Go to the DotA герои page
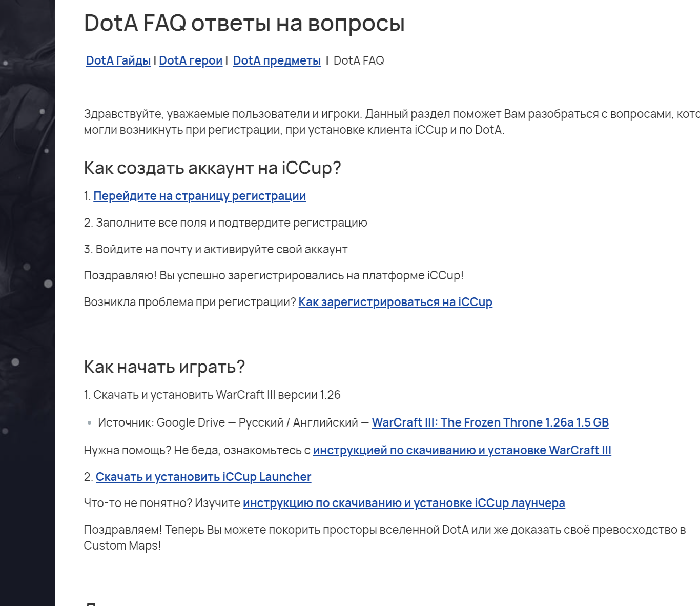The height and width of the screenshot is (606, 700). (x=191, y=60)
